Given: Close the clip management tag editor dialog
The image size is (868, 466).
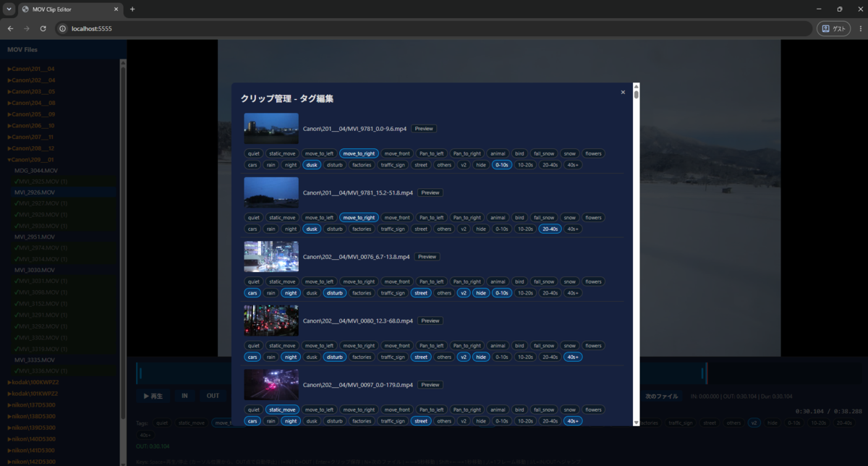Looking at the screenshot, I should coord(623,92).
